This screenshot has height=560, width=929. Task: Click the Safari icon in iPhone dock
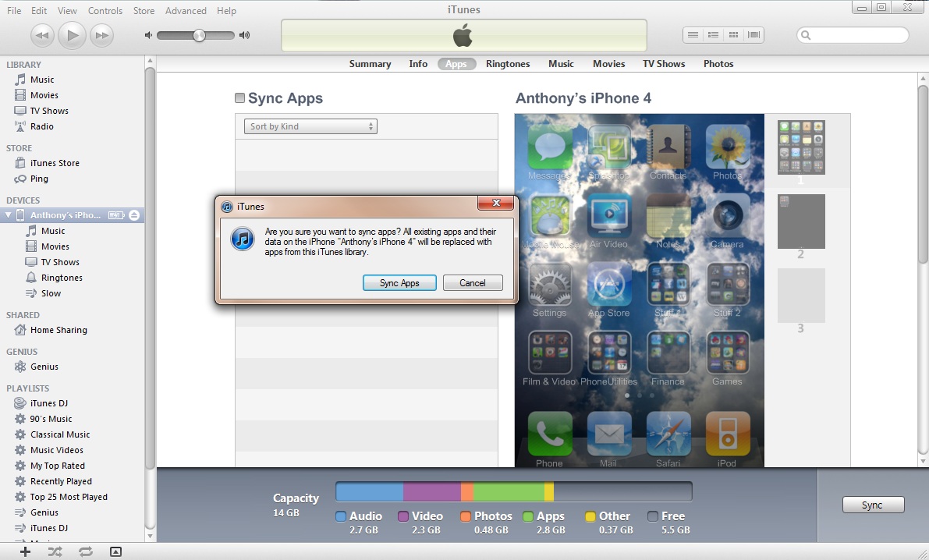click(668, 434)
